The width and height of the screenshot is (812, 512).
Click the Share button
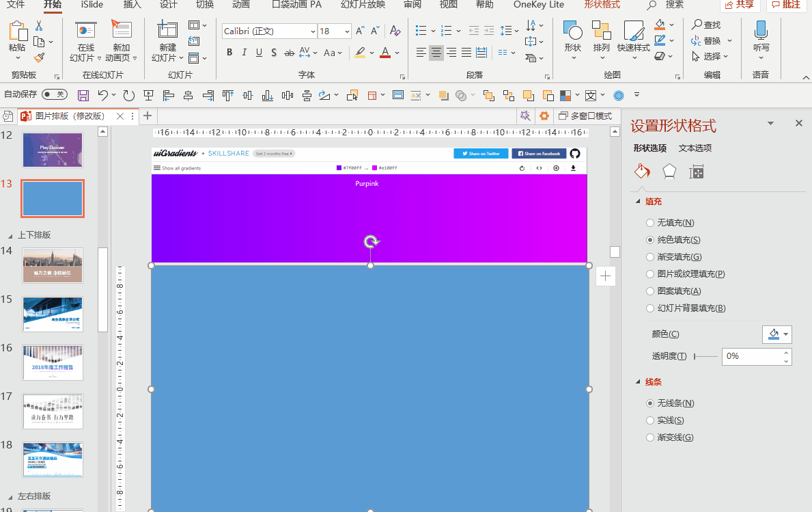click(740, 5)
